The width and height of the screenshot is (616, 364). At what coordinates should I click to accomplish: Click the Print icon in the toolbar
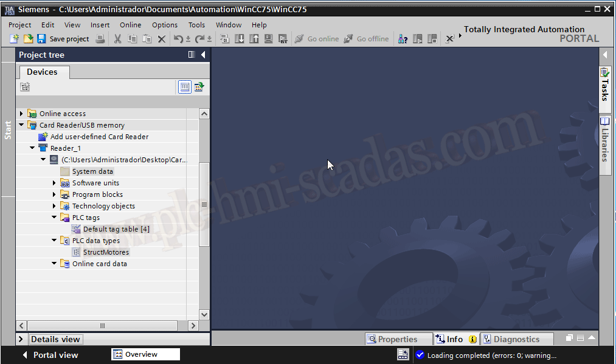click(100, 39)
